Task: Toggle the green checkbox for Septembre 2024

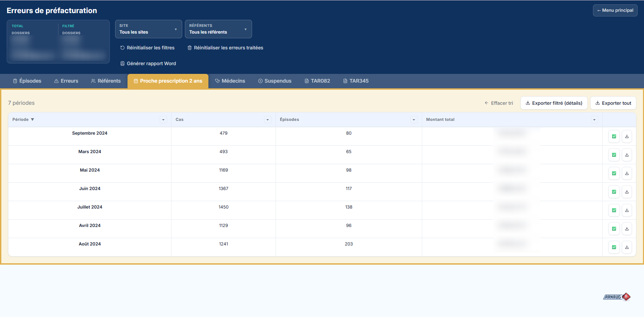Action: point(614,136)
